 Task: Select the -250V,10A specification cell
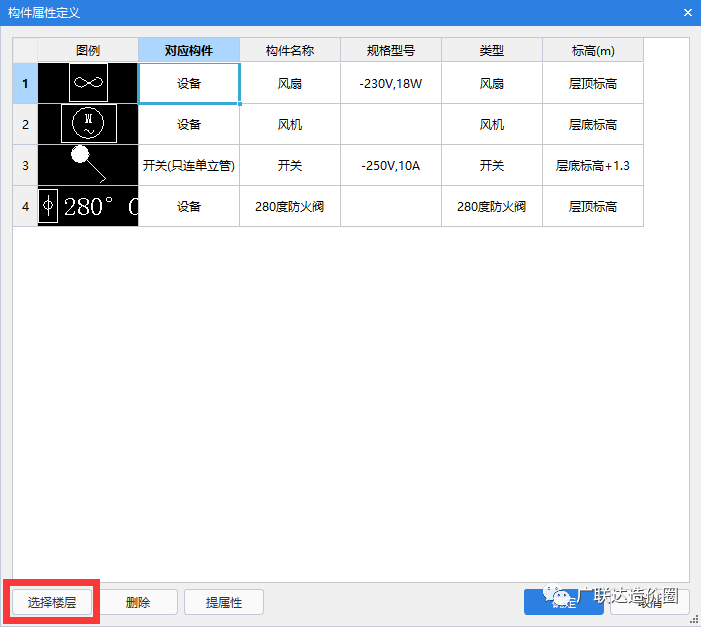(x=391, y=165)
